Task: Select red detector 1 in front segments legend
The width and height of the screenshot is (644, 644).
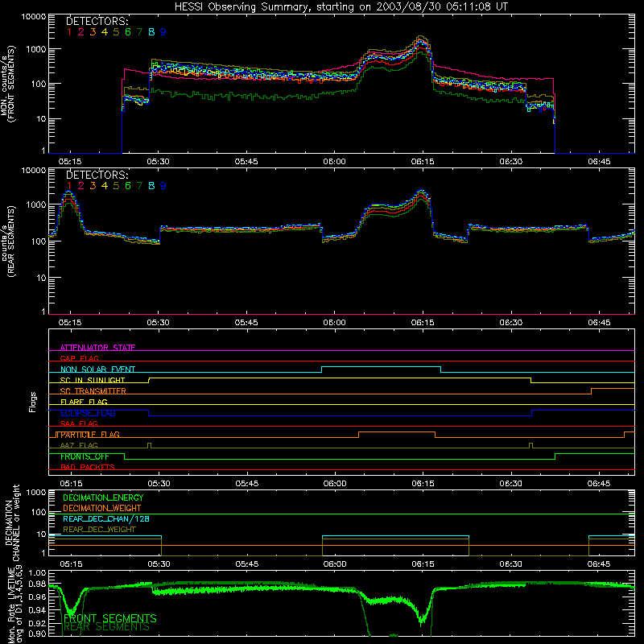Action: 69,32
